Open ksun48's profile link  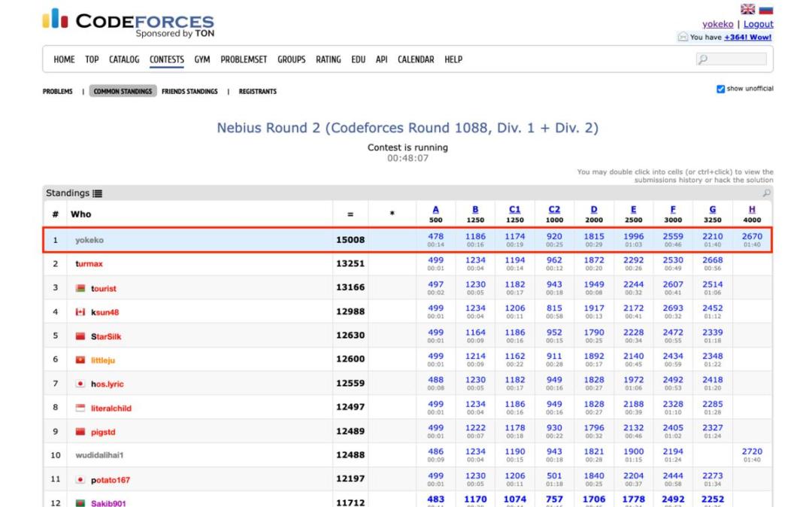click(105, 312)
